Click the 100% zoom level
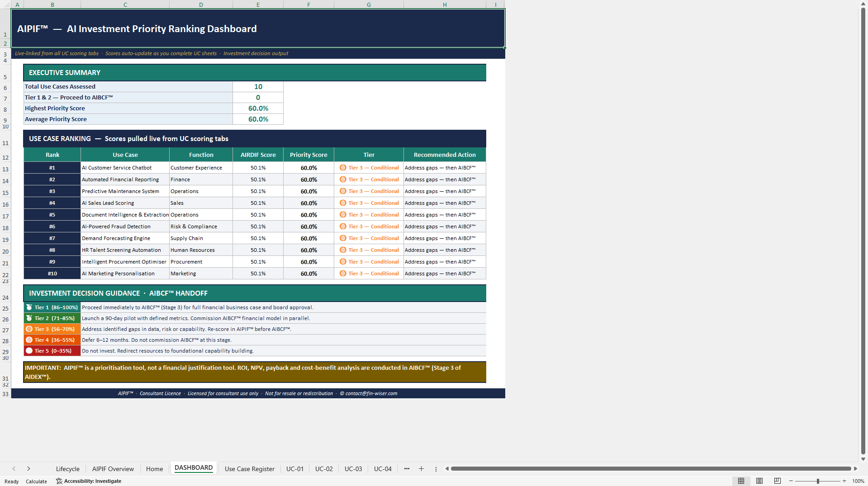 (x=858, y=481)
